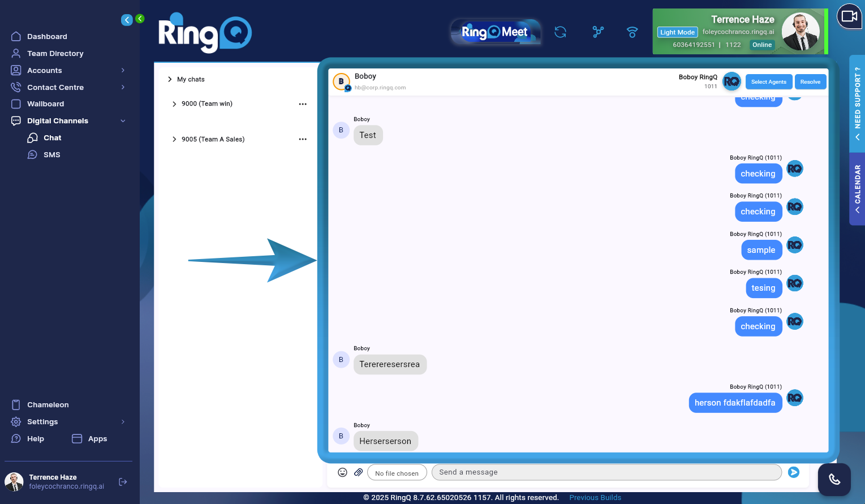Open the options menu for 9005 (Team A Sales)
Image resolution: width=865 pixels, height=504 pixels.
(x=303, y=139)
